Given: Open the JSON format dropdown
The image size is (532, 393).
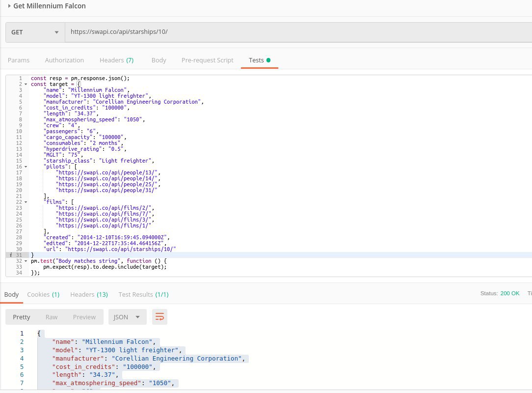Looking at the screenshot, I should (x=127, y=317).
